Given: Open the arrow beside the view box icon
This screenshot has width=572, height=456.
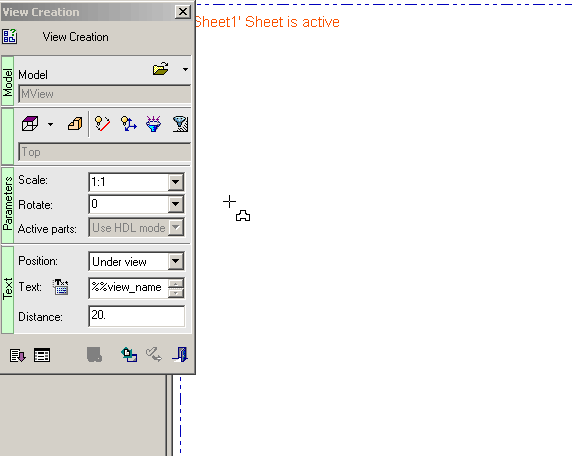Looking at the screenshot, I should click(x=50, y=124).
